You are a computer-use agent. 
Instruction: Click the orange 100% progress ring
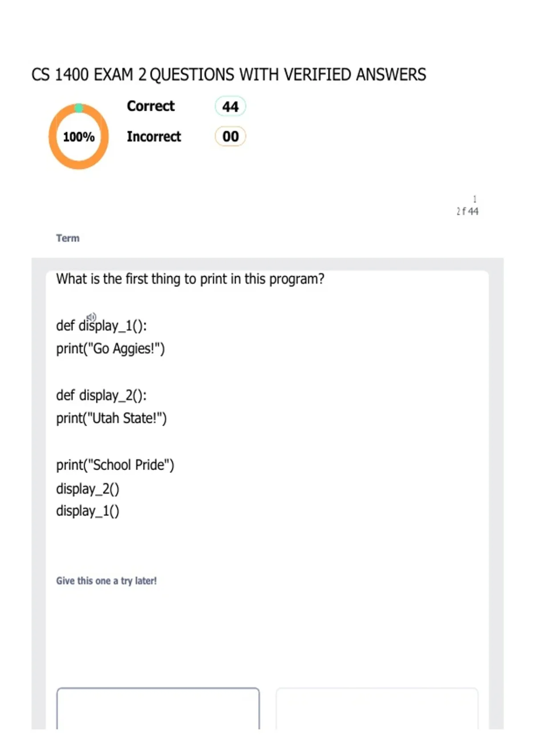coord(79,137)
